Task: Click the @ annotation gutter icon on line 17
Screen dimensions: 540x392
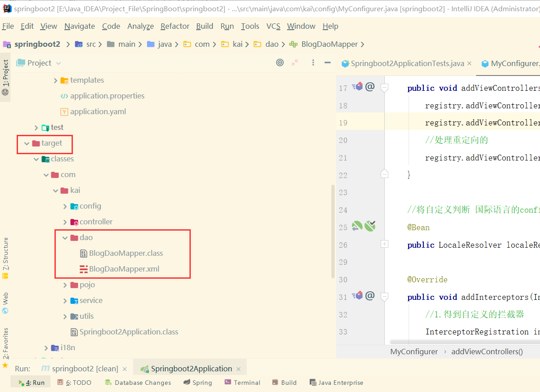Action: pos(370,87)
